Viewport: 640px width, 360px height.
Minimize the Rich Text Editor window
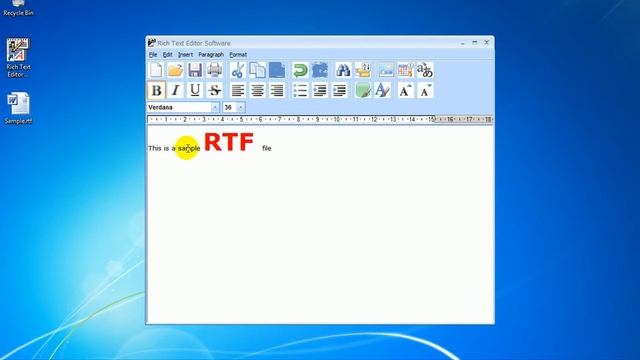click(x=462, y=43)
